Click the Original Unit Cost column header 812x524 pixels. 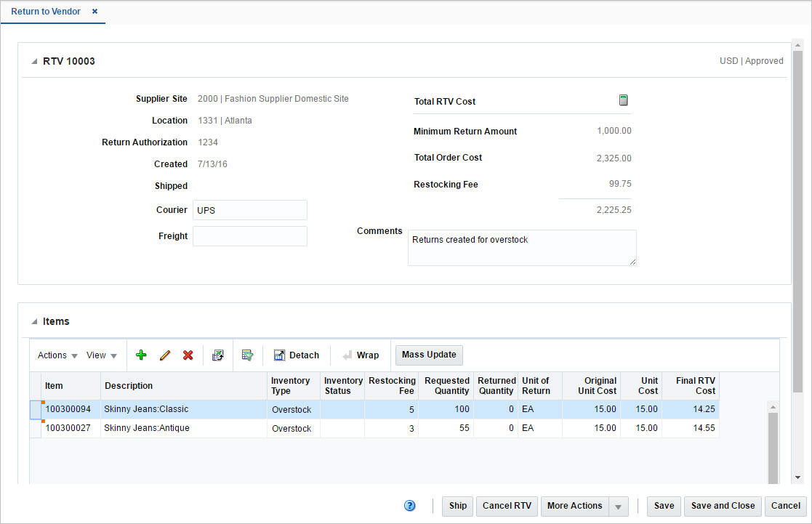point(592,386)
